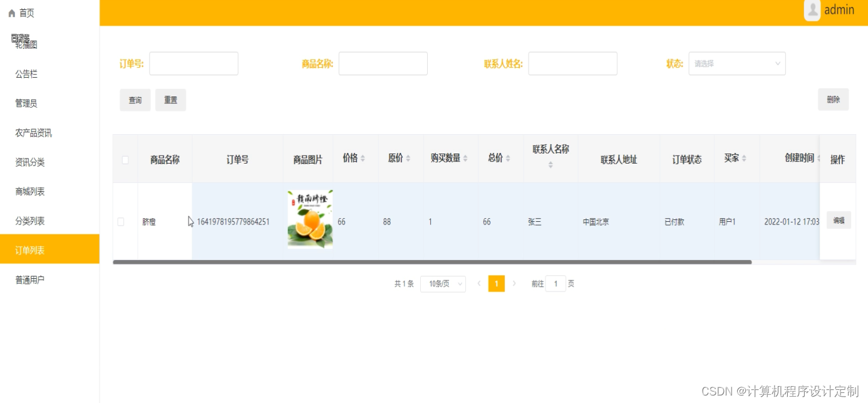Go to next page arrow in pagination

tap(514, 284)
